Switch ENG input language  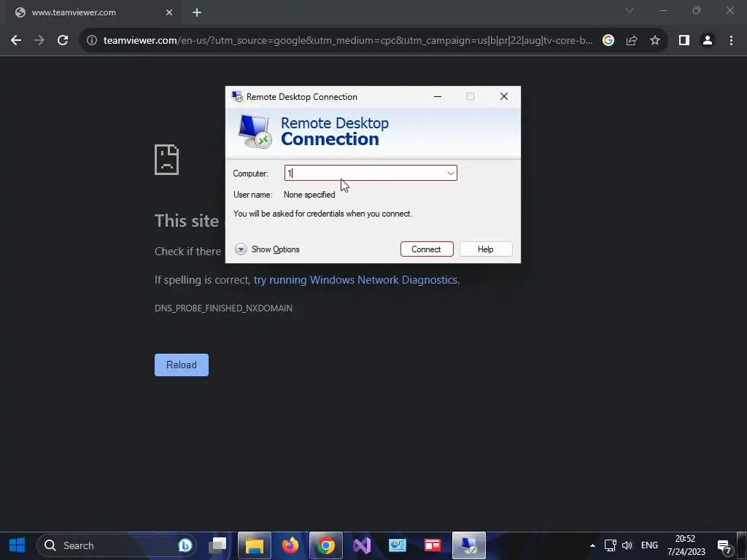pos(649,545)
